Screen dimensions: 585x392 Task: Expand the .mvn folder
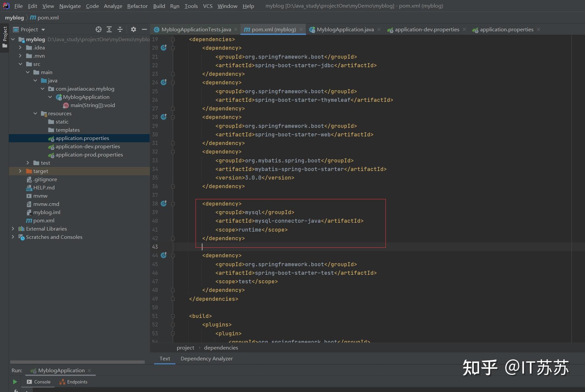20,56
